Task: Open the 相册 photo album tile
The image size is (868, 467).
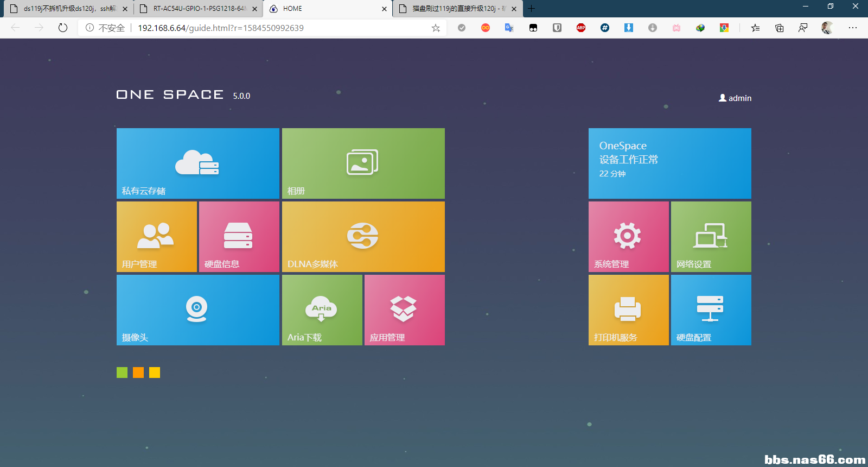Action: [x=363, y=163]
